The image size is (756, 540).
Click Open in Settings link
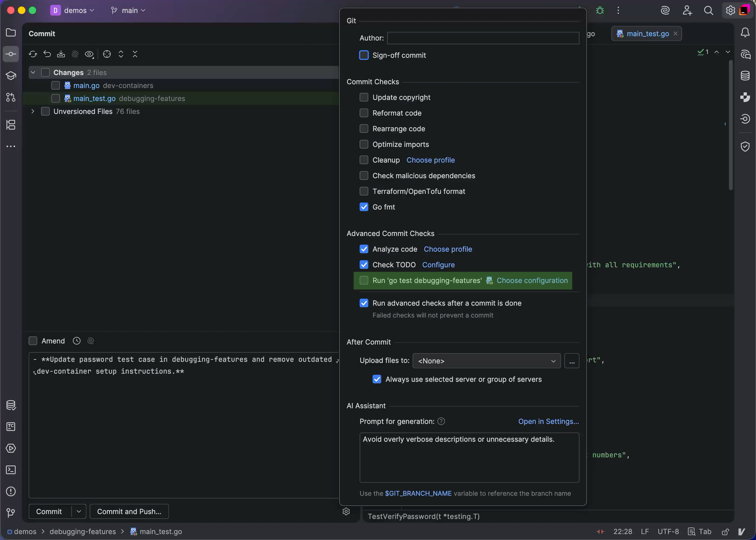point(549,421)
